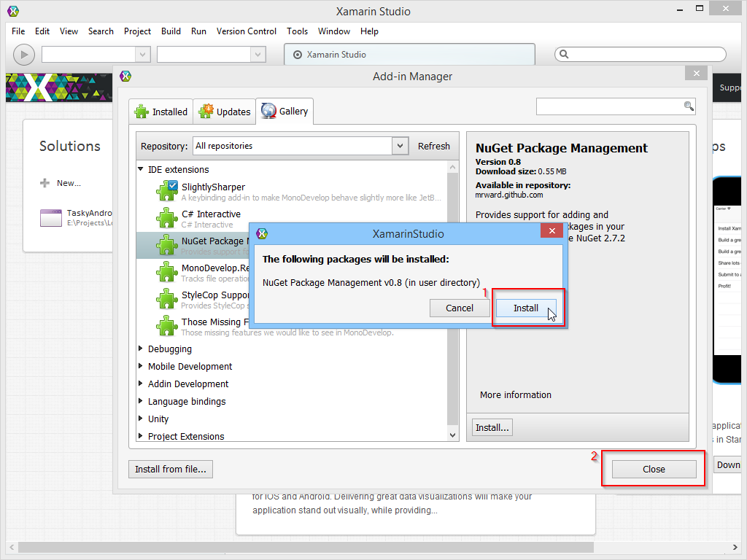The image size is (747, 560).
Task: Click the horizontal scrollbar right arrow
Action: pyautogui.click(x=735, y=547)
